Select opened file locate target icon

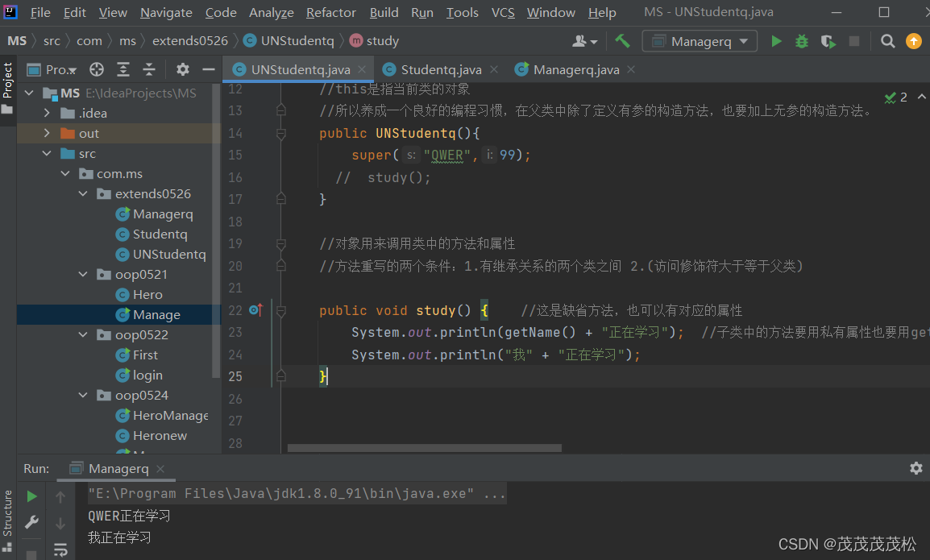[x=97, y=69]
